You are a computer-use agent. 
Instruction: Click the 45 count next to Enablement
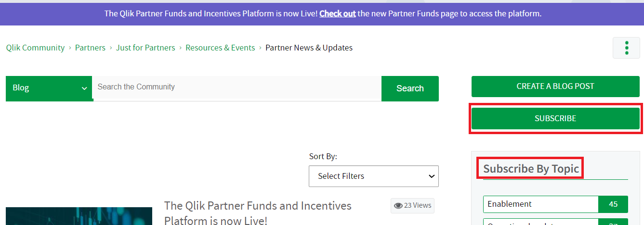pos(613,204)
